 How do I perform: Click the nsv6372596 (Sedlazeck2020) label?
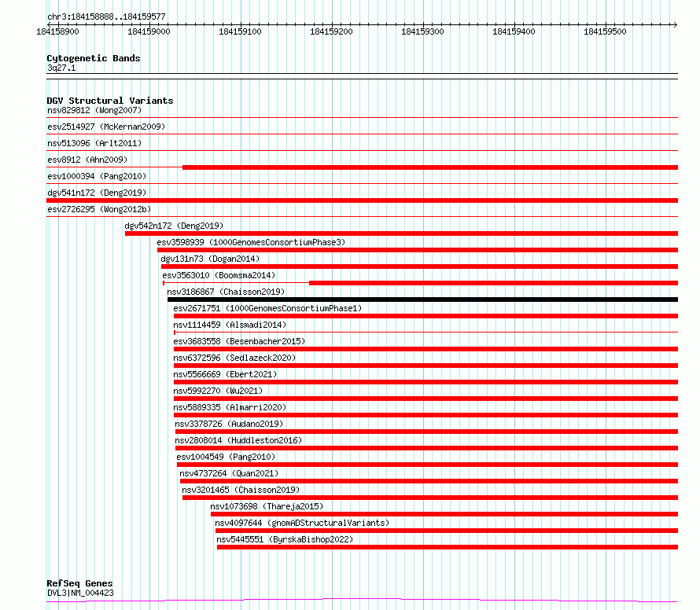click(234, 358)
